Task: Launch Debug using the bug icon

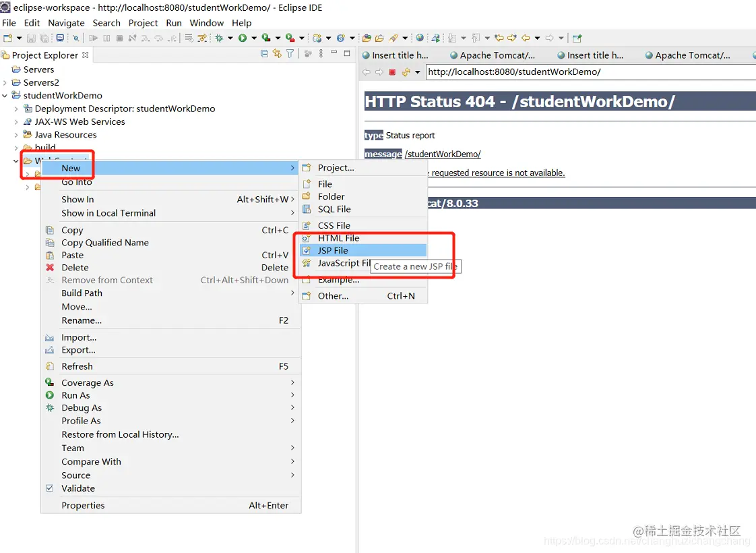Action: (x=219, y=38)
